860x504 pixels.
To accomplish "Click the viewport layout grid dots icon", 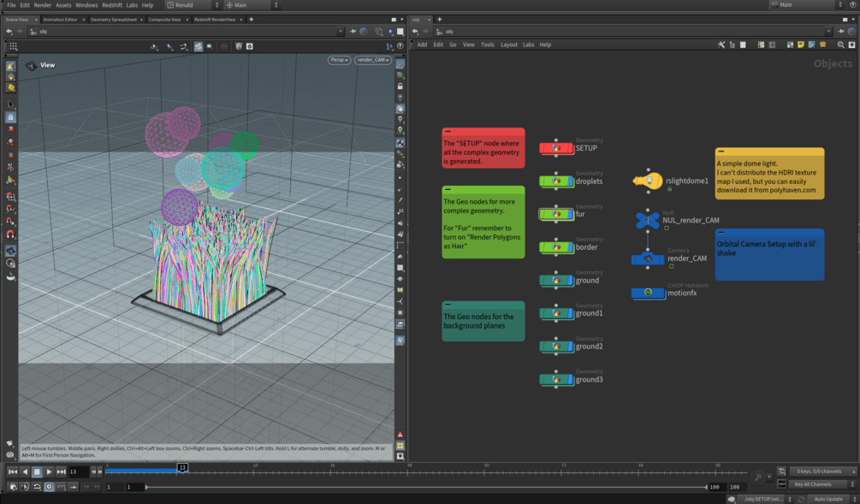I will point(13,46).
